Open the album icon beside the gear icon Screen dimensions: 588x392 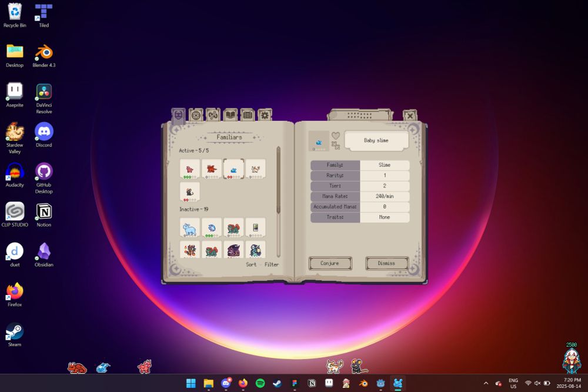tap(248, 115)
